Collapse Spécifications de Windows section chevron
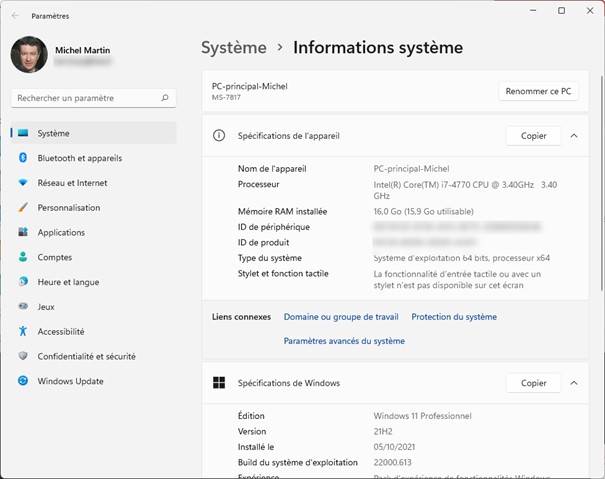Screen dimensions: 605x479 click(574, 383)
